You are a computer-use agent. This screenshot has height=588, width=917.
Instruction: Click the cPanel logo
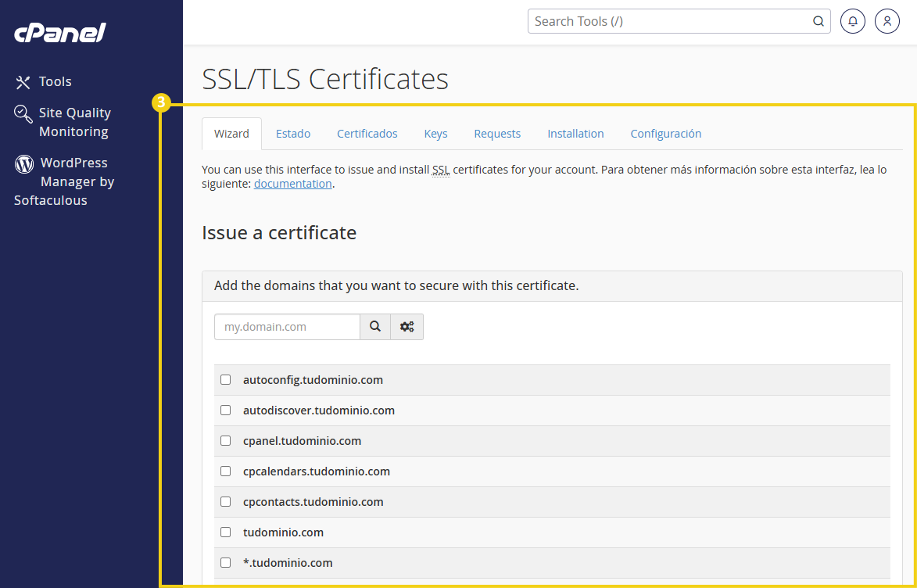coord(59,32)
